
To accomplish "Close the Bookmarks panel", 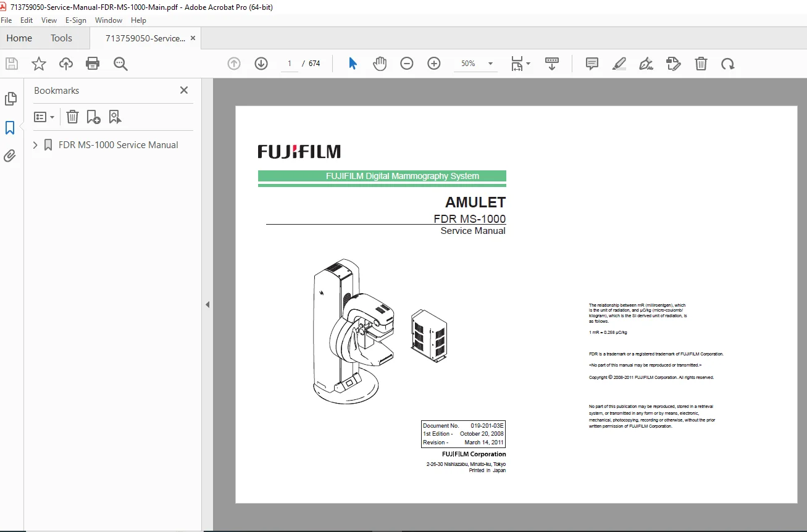I will coord(184,90).
